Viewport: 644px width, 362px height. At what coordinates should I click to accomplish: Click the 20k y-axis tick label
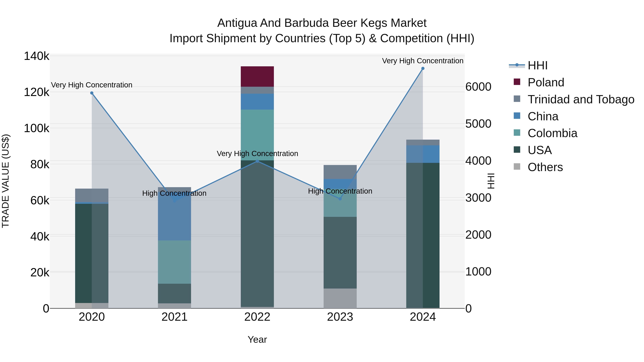(40, 273)
